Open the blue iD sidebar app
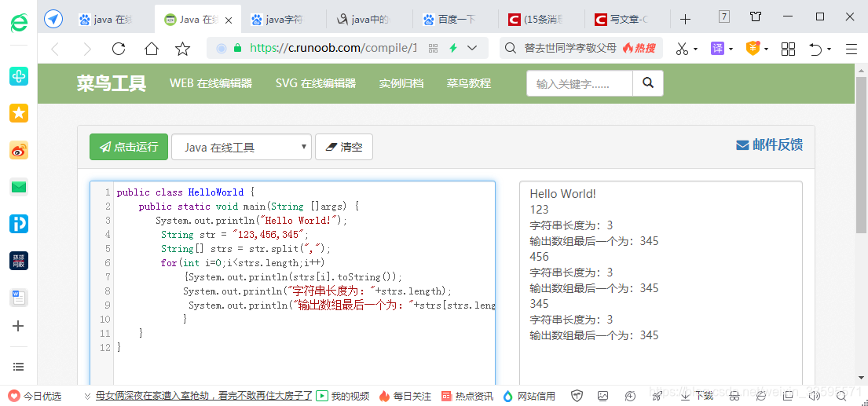This screenshot has height=406, width=868. coord(19,224)
